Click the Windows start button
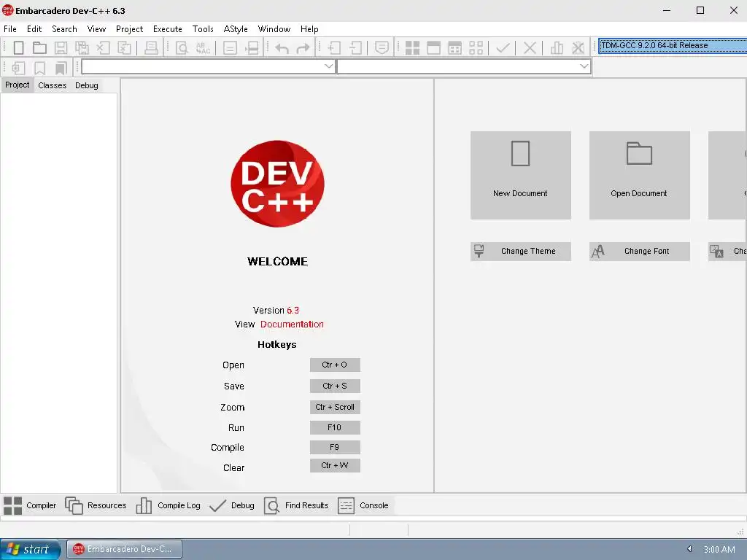The width and height of the screenshot is (747, 560). (31, 549)
